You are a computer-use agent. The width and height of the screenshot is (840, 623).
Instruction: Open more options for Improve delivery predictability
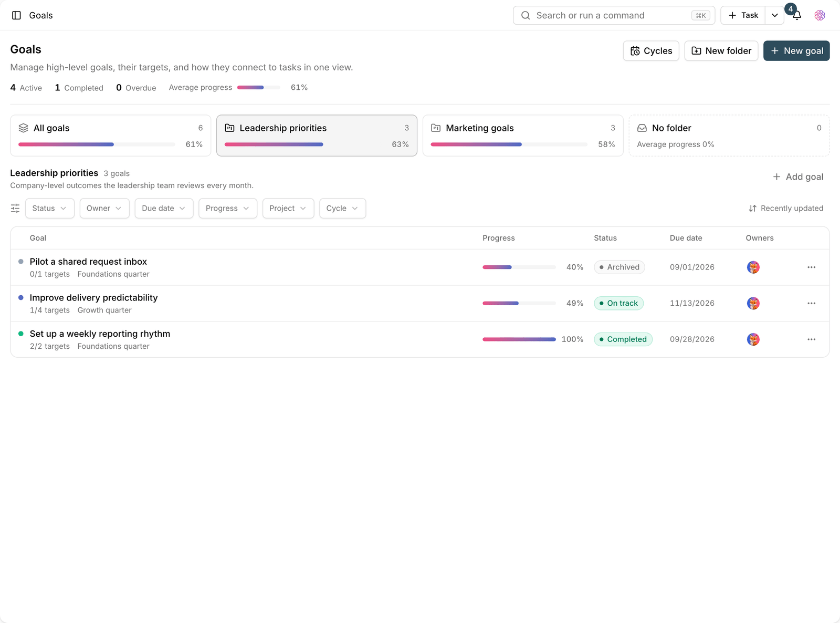811,304
